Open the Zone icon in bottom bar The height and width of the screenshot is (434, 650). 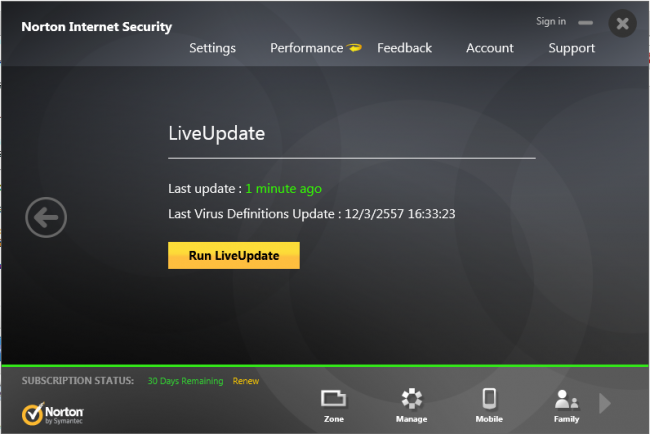point(334,405)
